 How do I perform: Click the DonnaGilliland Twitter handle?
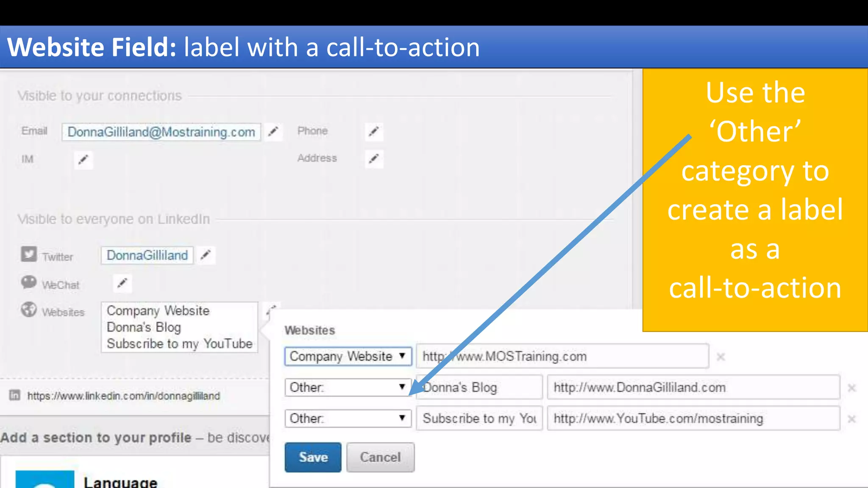(x=147, y=255)
